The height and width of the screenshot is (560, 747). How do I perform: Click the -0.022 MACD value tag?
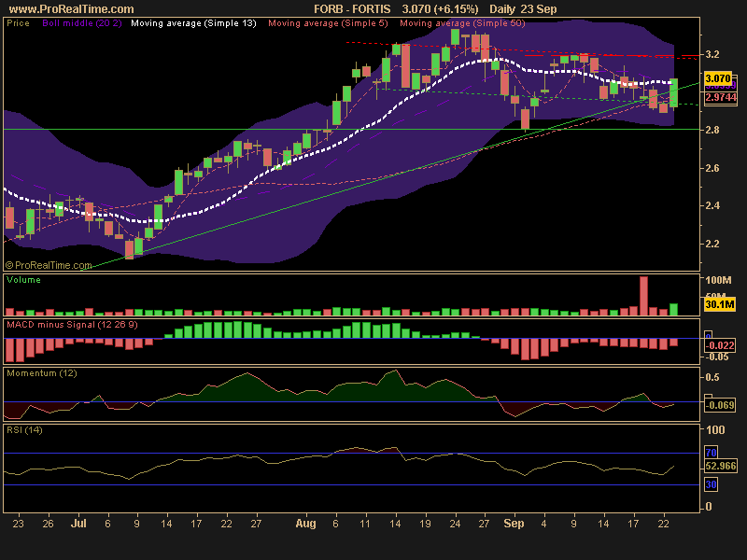click(720, 345)
